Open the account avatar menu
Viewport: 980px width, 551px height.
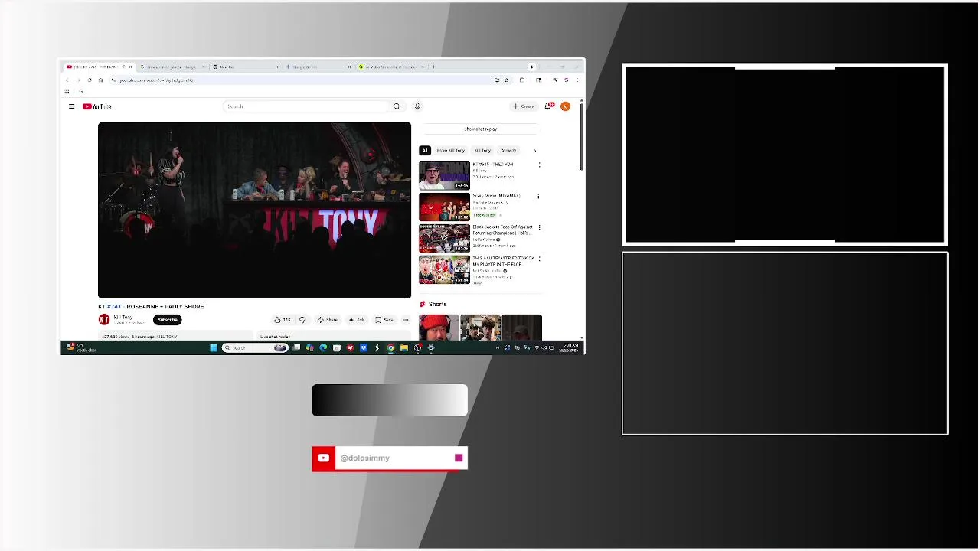[x=565, y=106]
